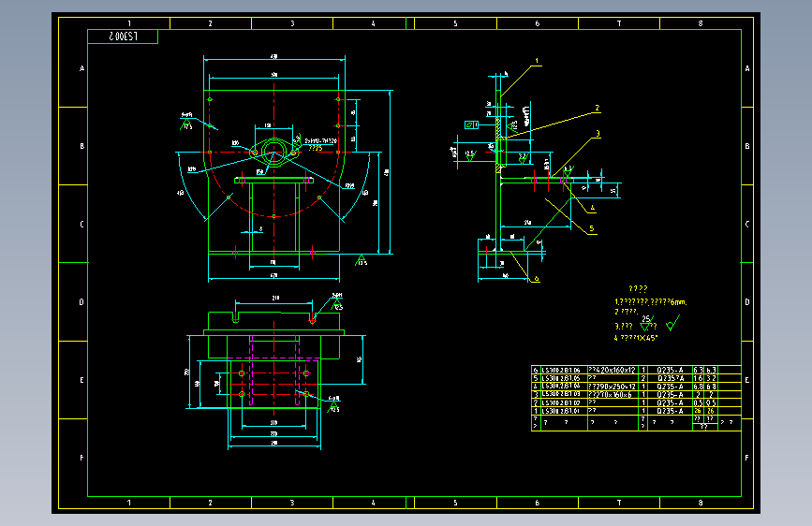The height and width of the screenshot is (526, 812).
Task: Select yellow leader callout number 3
Action: pos(598,134)
